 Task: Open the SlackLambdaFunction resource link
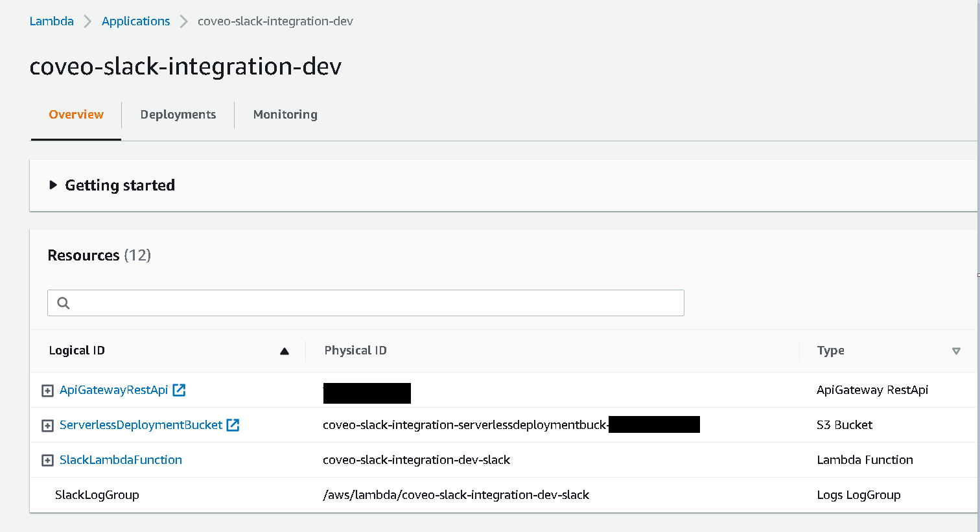click(121, 460)
